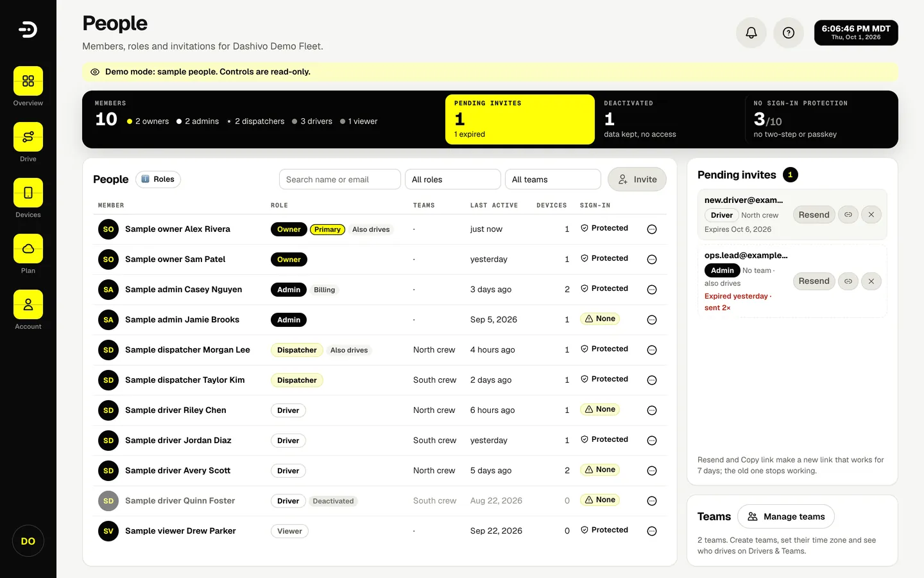
Task: Cancel the new.driver pending invite
Action: tap(871, 215)
